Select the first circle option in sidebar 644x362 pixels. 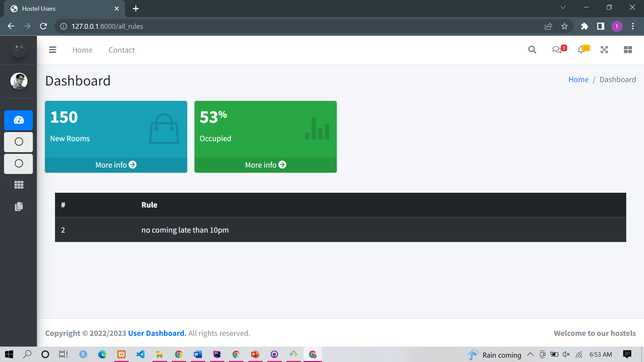(x=18, y=142)
